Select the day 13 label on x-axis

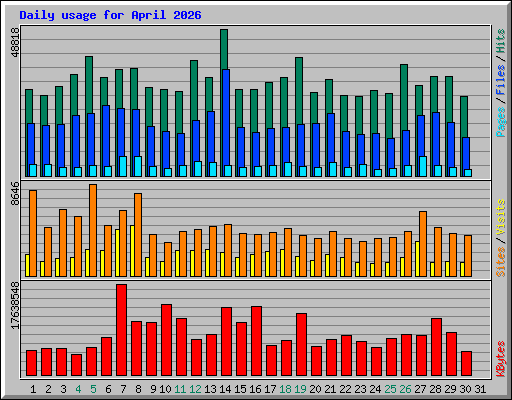[x=210, y=389]
